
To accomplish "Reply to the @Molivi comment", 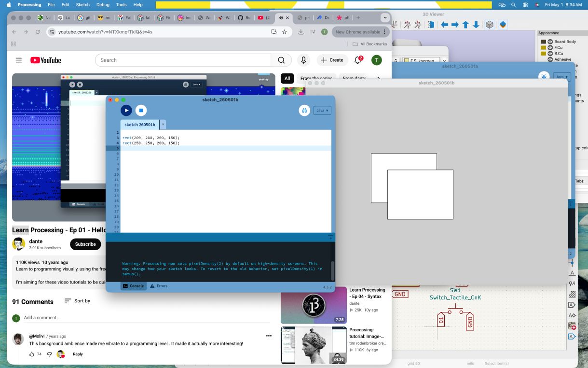I will coord(78,354).
